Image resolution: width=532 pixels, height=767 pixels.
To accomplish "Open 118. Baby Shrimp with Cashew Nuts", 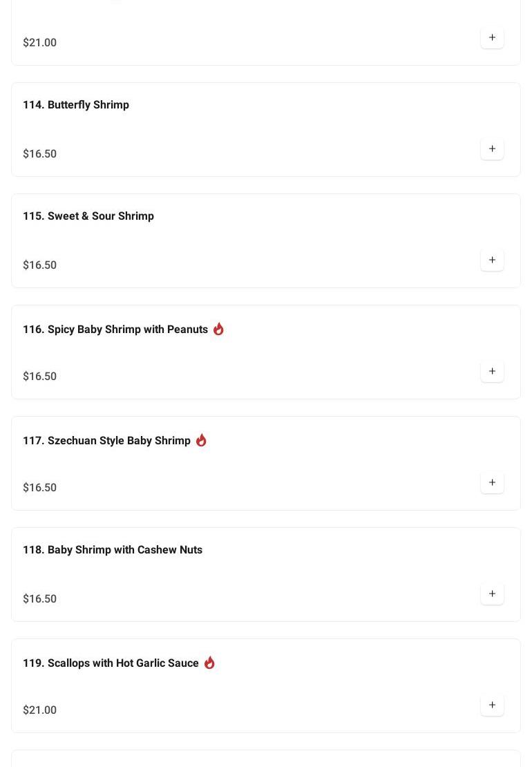I will (x=113, y=550).
